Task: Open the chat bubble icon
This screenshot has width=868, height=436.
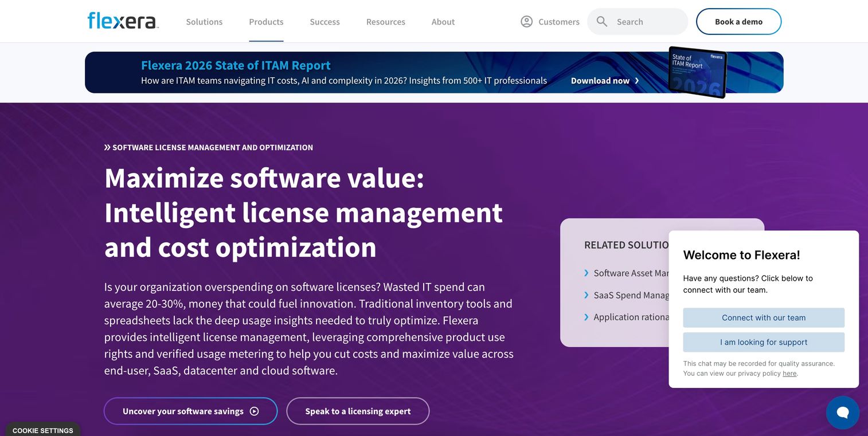Action: pyautogui.click(x=842, y=413)
